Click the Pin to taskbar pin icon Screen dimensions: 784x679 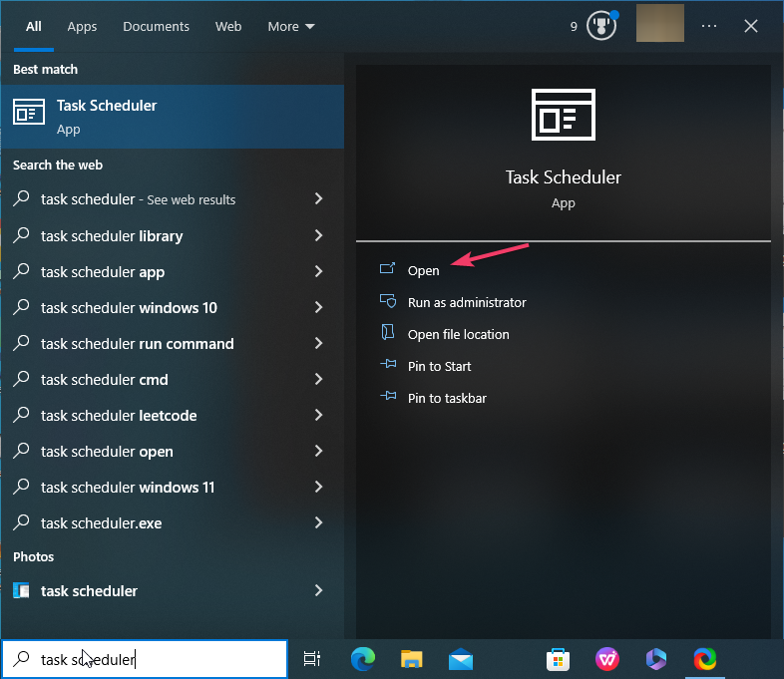[x=388, y=396]
